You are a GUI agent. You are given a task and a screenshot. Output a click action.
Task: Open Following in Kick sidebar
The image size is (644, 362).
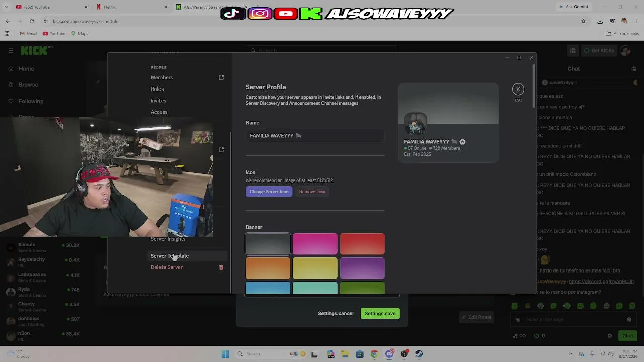tap(31, 101)
